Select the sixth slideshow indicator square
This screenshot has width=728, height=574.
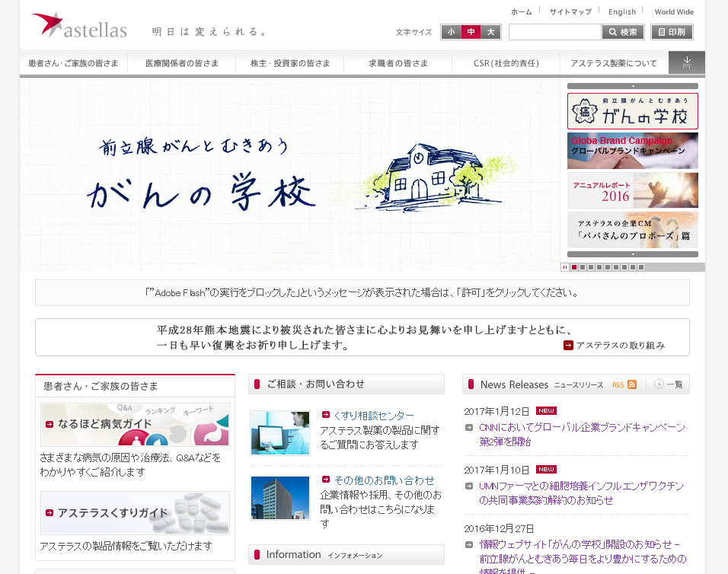tap(615, 267)
